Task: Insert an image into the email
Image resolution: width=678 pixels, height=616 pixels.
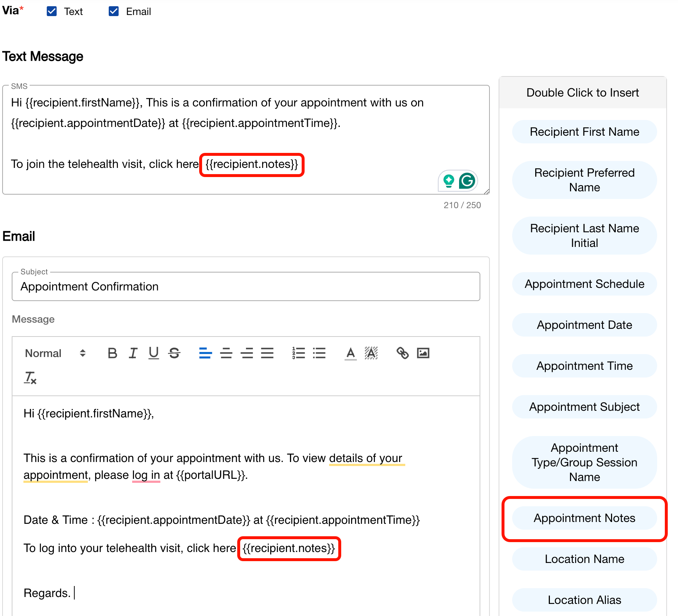Action: click(423, 353)
